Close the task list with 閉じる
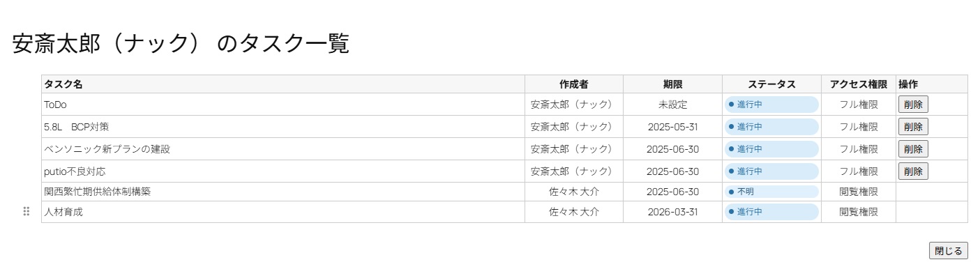 click(949, 251)
